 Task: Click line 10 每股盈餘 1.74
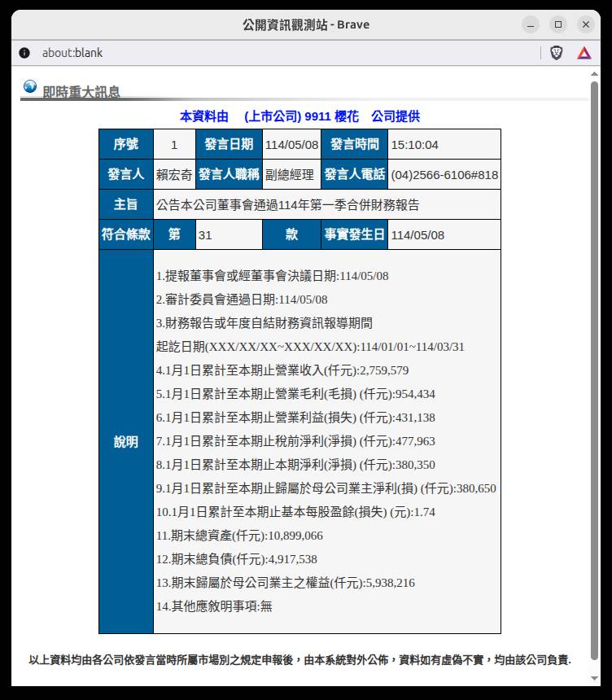[295, 512]
